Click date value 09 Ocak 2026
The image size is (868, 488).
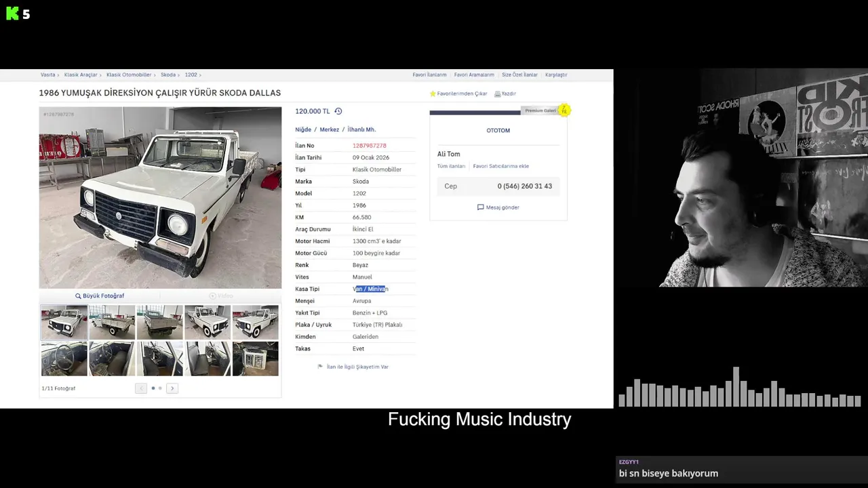(x=371, y=158)
